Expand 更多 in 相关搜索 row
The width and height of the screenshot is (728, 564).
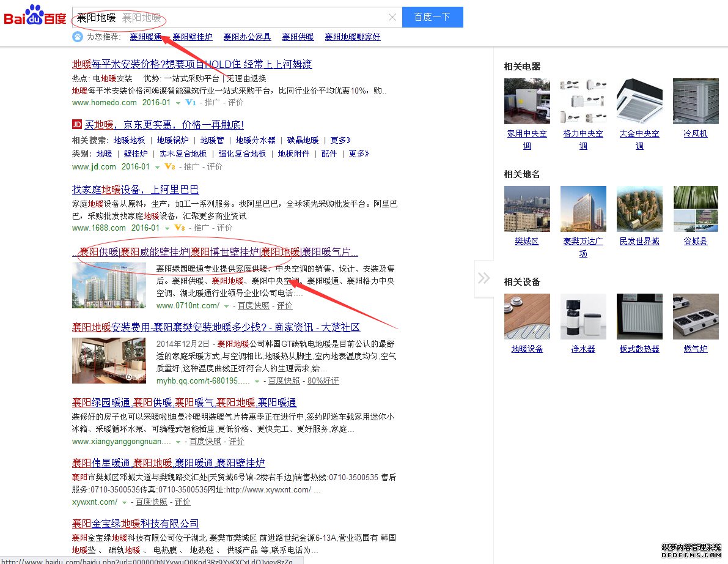[340, 140]
